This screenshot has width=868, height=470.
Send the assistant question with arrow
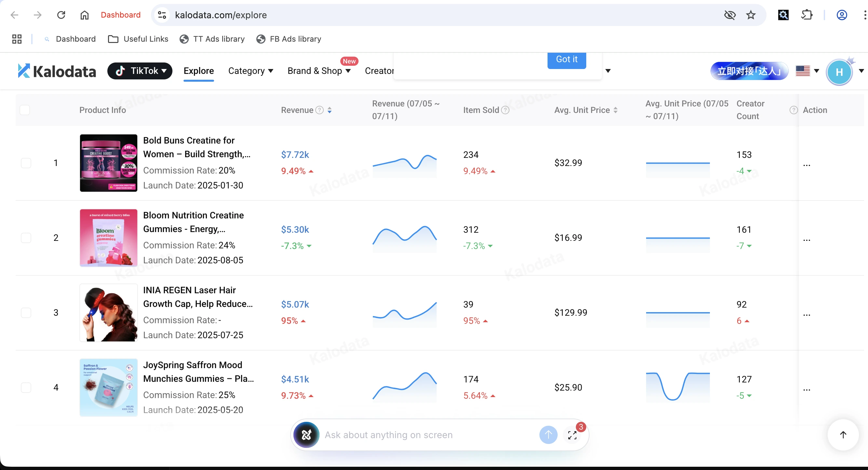pyautogui.click(x=548, y=435)
